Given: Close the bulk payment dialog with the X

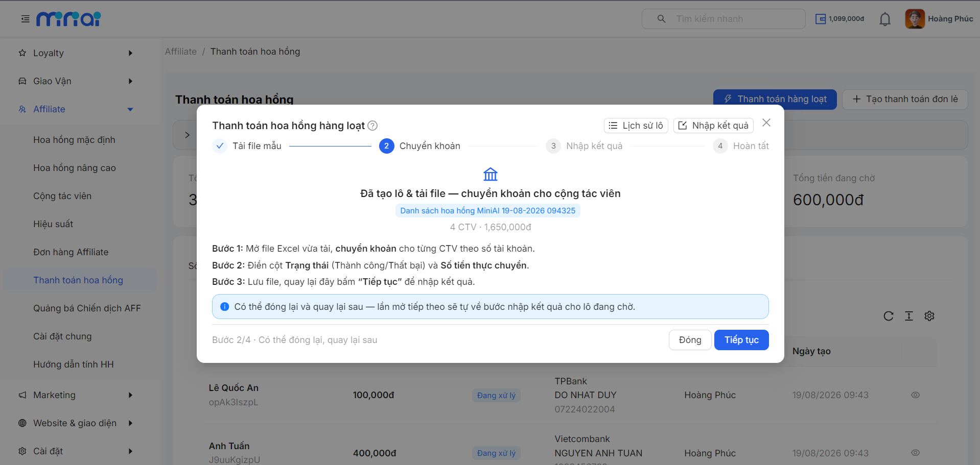Looking at the screenshot, I should pyautogui.click(x=766, y=123).
